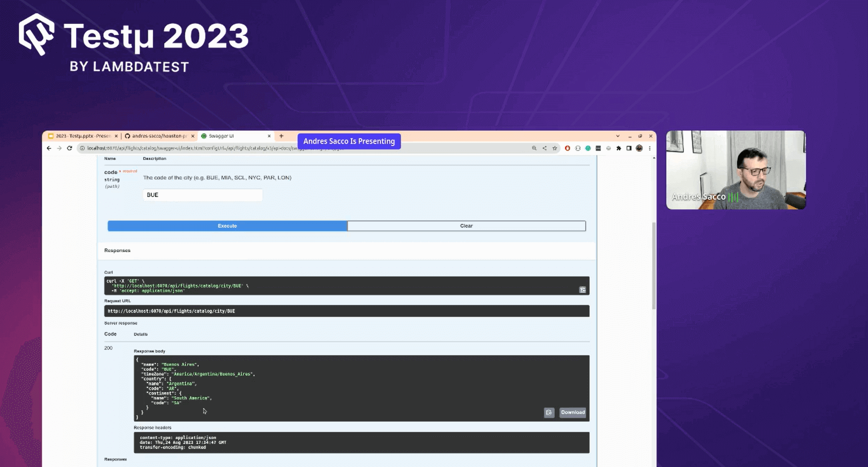Open the zoom controls in the address bar
The image size is (868, 467).
click(x=535, y=148)
